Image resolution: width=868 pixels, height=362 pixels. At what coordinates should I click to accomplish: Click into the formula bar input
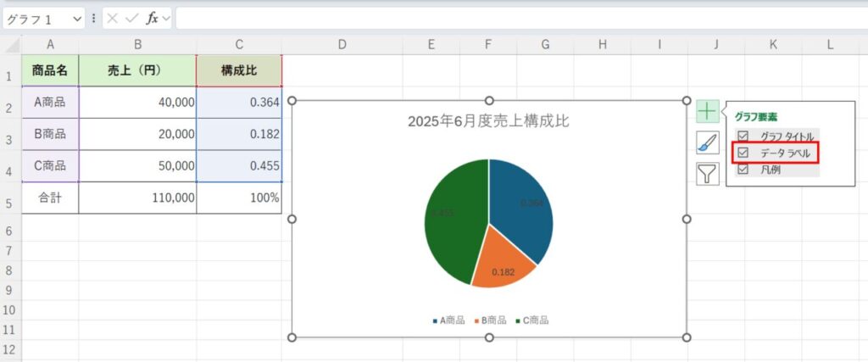click(x=521, y=19)
